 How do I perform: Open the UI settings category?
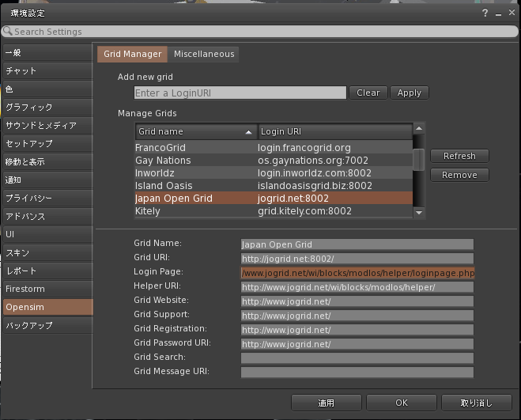pos(48,234)
